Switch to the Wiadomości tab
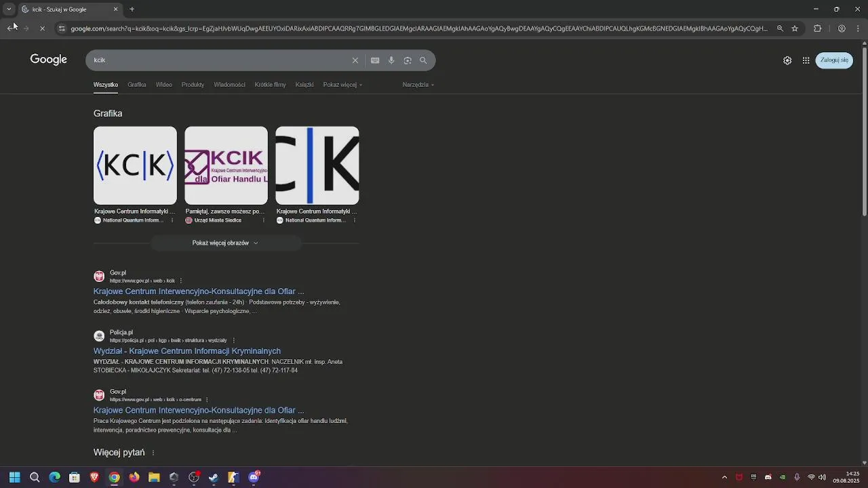 pos(230,85)
